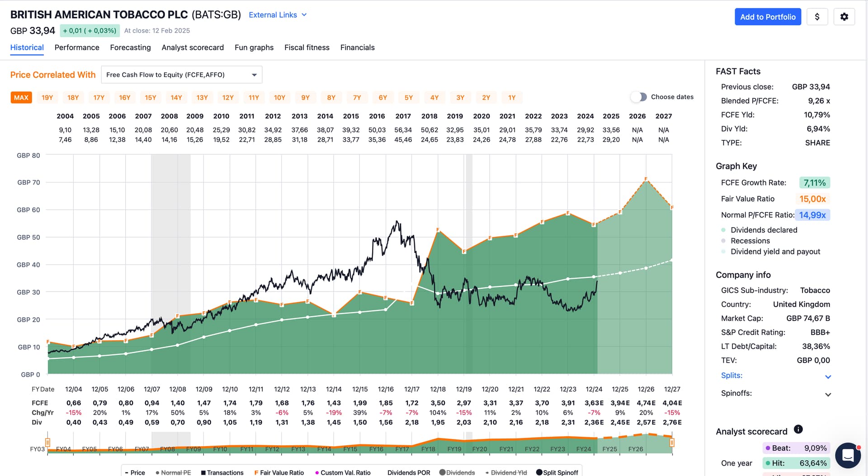This screenshot has width=868, height=476.
Task: Click the Hit 63,64% scorecard badge
Action: click(796, 463)
